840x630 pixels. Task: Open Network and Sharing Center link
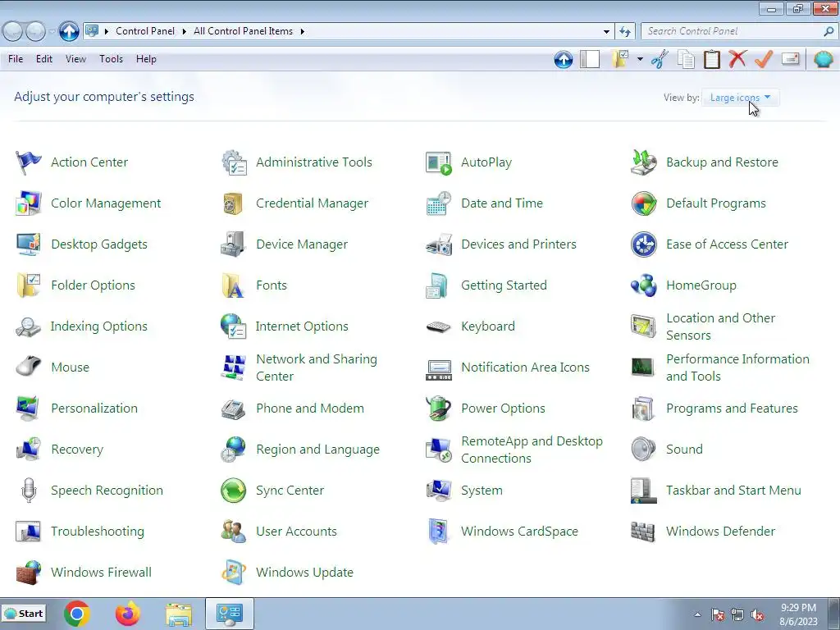(317, 367)
